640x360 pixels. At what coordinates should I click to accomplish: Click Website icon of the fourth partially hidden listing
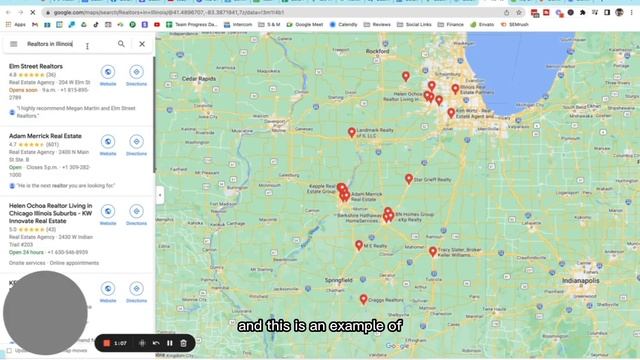pyautogui.click(x=108, y=289)
